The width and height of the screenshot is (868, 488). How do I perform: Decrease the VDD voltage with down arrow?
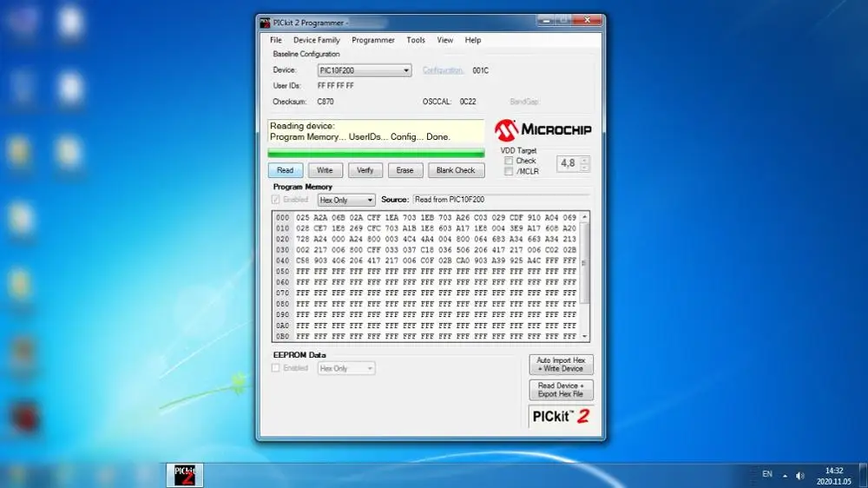tap(584, 168)
